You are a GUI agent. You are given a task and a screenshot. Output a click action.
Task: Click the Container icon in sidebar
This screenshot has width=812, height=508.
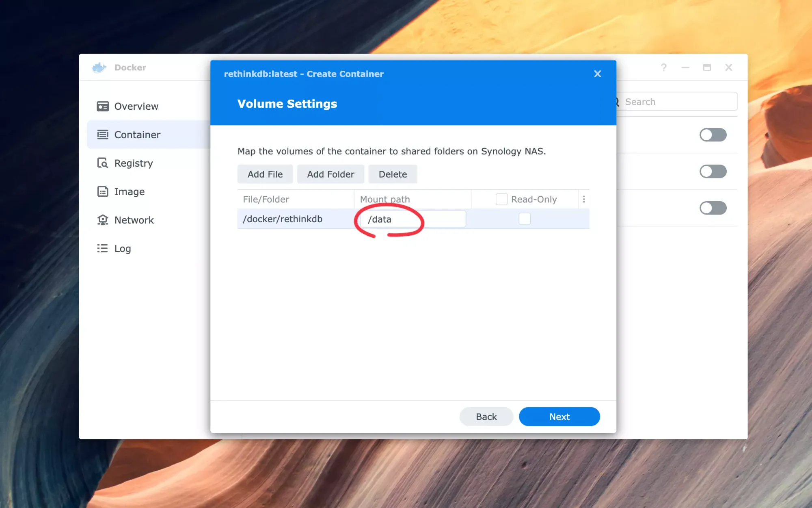point(102,135)
